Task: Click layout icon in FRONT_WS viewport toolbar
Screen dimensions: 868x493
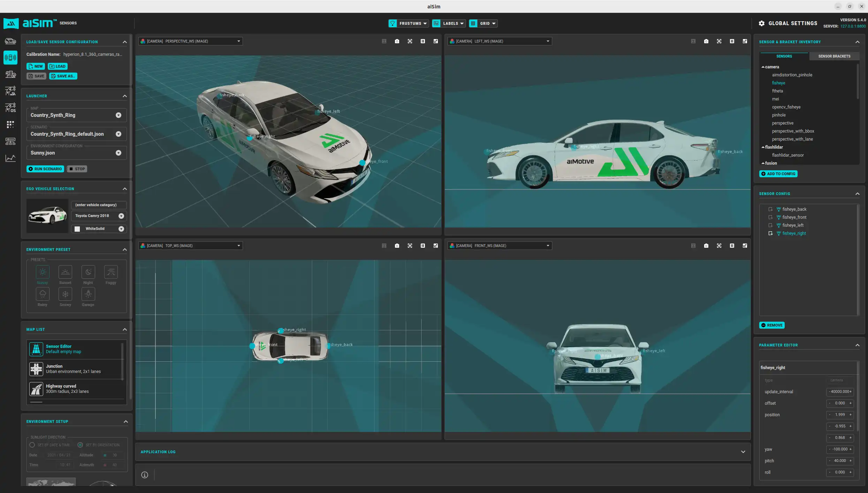Action: point(745,246)
